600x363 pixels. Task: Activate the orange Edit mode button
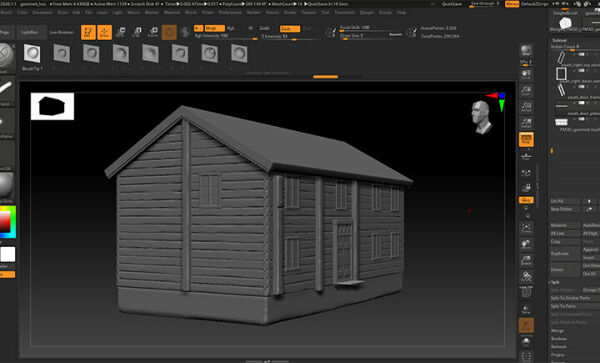(88, 33)
